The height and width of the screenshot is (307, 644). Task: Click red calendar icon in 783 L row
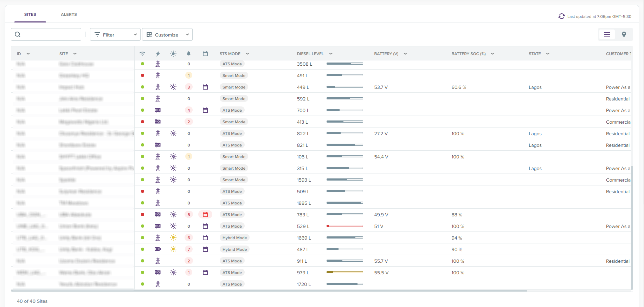(x=205, y=215)
